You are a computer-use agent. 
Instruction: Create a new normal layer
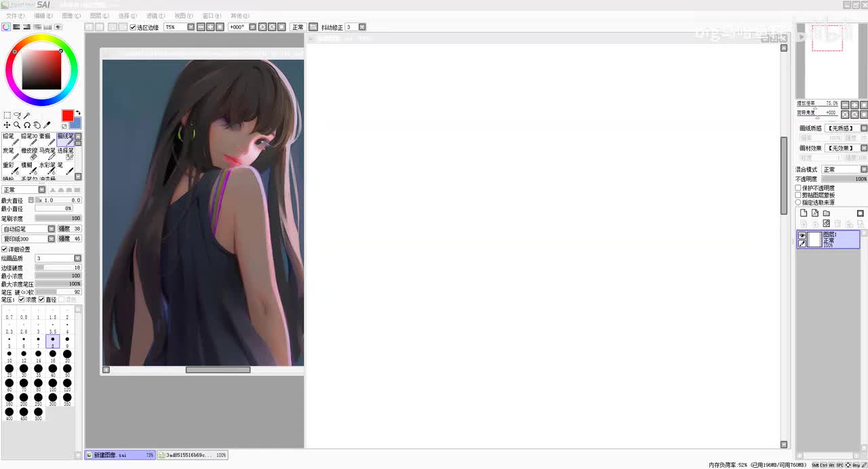tap(804, 213)
